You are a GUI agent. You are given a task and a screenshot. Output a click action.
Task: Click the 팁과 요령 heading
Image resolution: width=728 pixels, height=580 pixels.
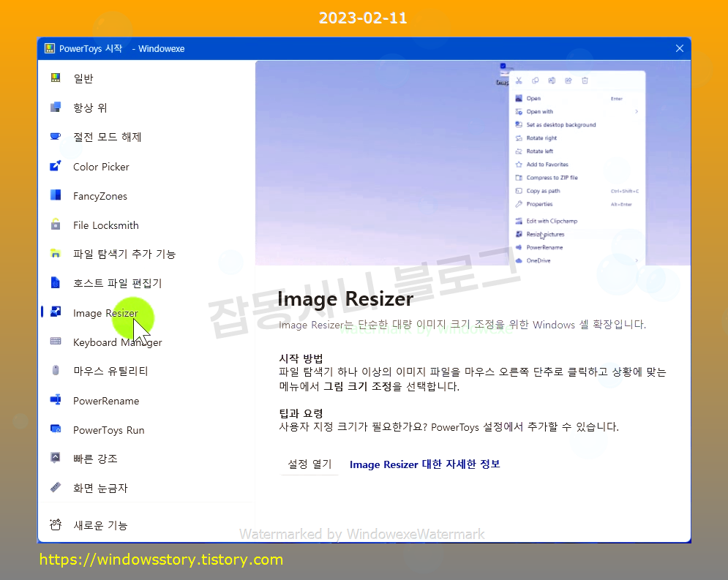pyautogui.click(x=301, y=413)
